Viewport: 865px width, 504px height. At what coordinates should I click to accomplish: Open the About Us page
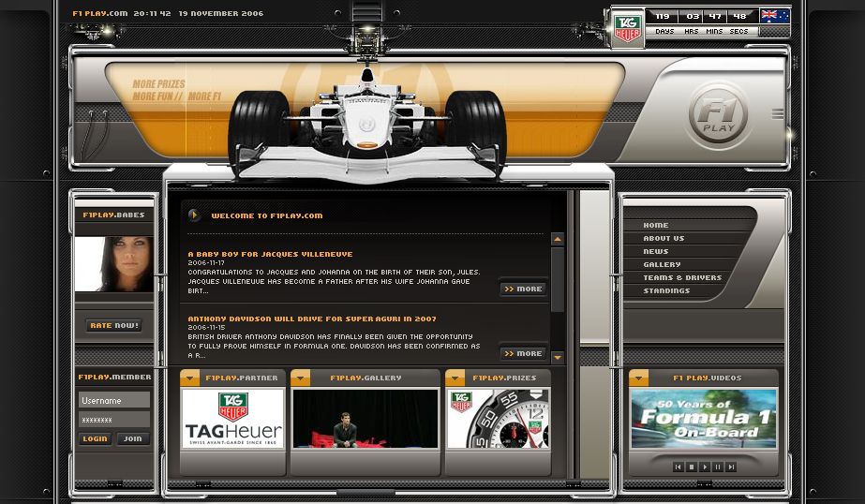click(x=664, y=238)
